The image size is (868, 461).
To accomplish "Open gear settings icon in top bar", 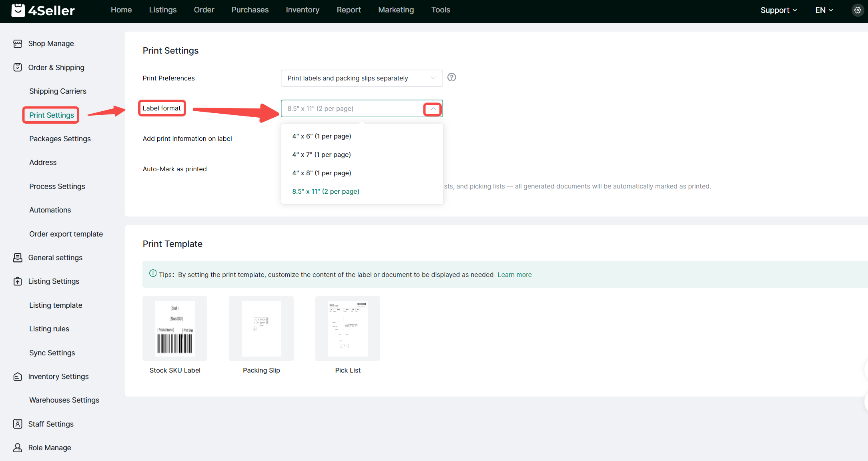I will click(x=857, y=10).
